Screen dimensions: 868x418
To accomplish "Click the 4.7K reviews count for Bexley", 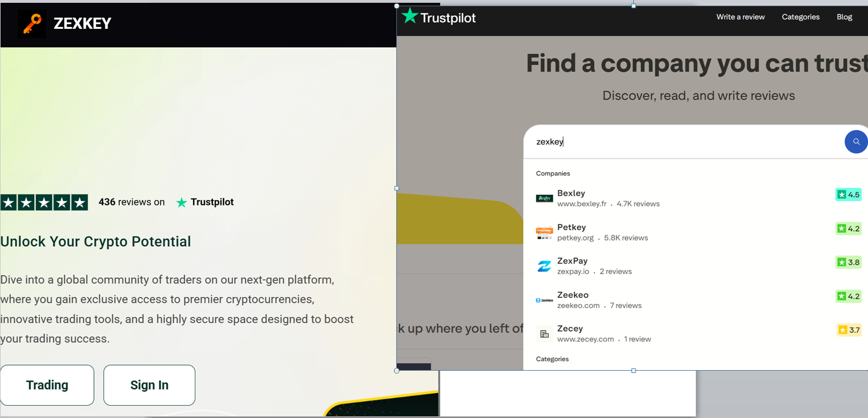I will coord(638,204).
